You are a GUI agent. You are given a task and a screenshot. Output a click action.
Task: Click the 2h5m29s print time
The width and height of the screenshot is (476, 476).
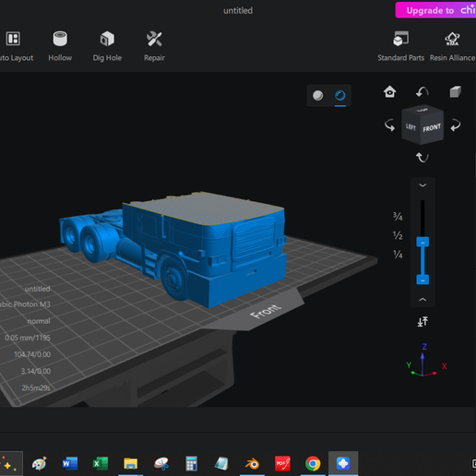click(36, 387)
